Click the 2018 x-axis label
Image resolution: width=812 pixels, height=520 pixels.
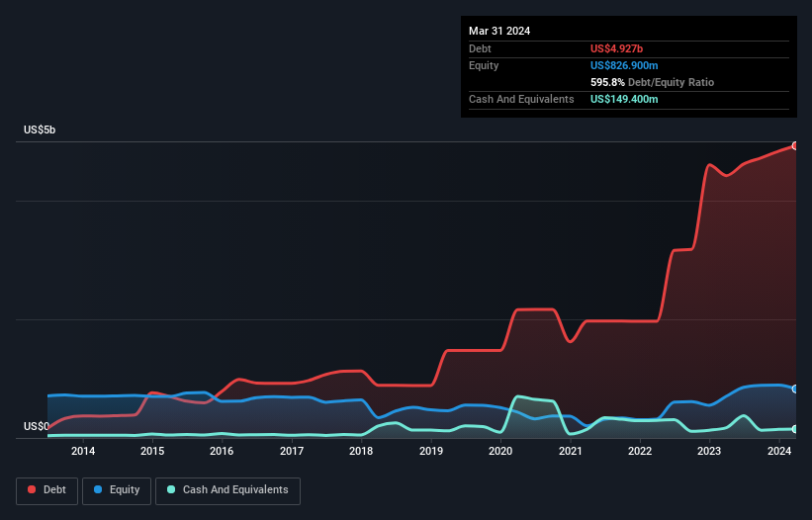pyautogui.click(x=361, y=451)
